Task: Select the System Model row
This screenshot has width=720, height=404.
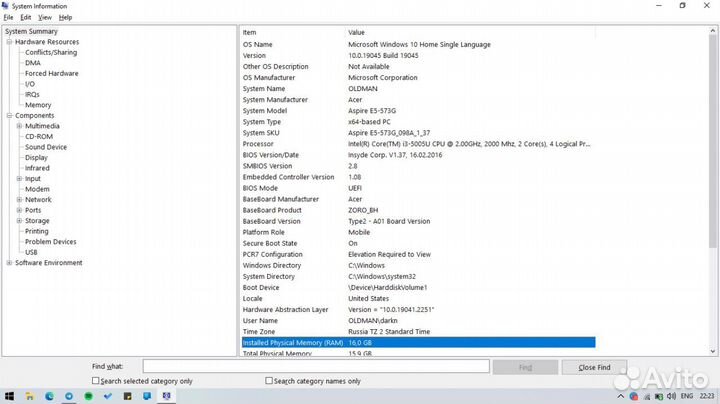Action: (x=418, y=111)
